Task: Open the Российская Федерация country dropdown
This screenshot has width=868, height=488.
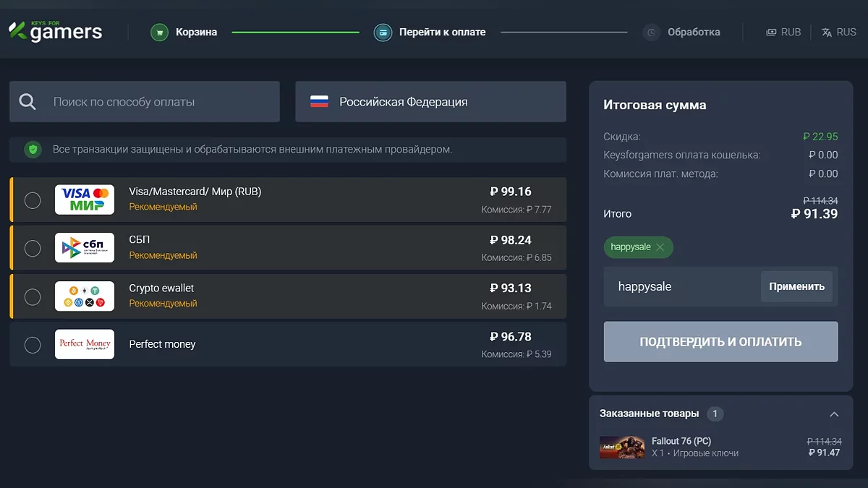Action: [x=430, y=102]
